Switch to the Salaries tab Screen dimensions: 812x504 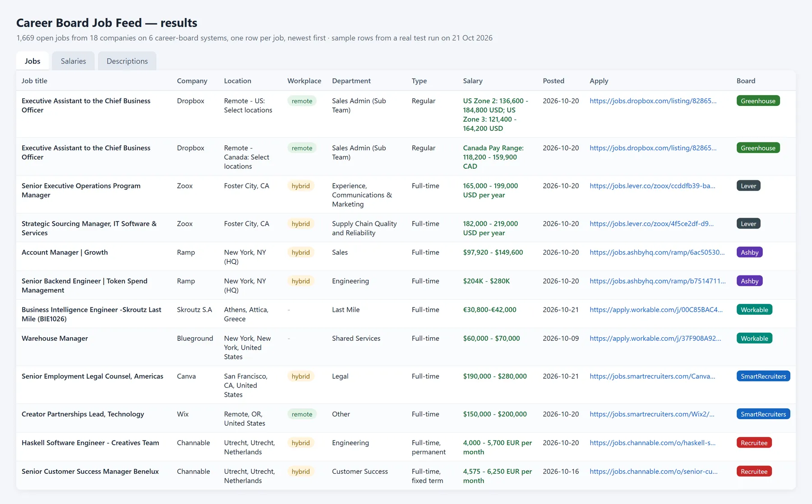click(73, 61)
